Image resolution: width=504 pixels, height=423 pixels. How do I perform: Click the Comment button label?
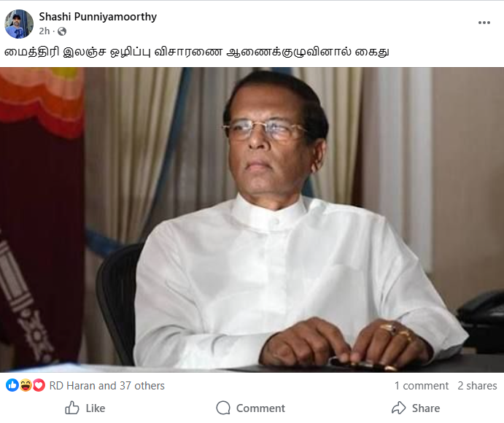(260, 408)
